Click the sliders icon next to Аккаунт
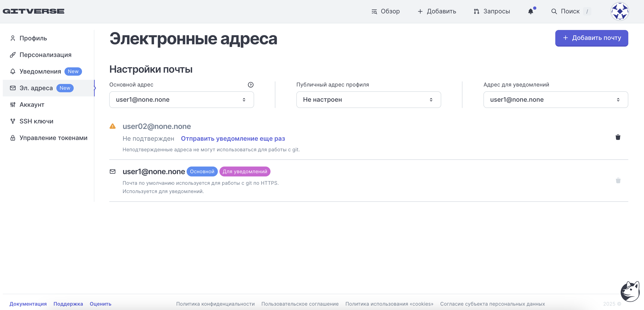 12,104
